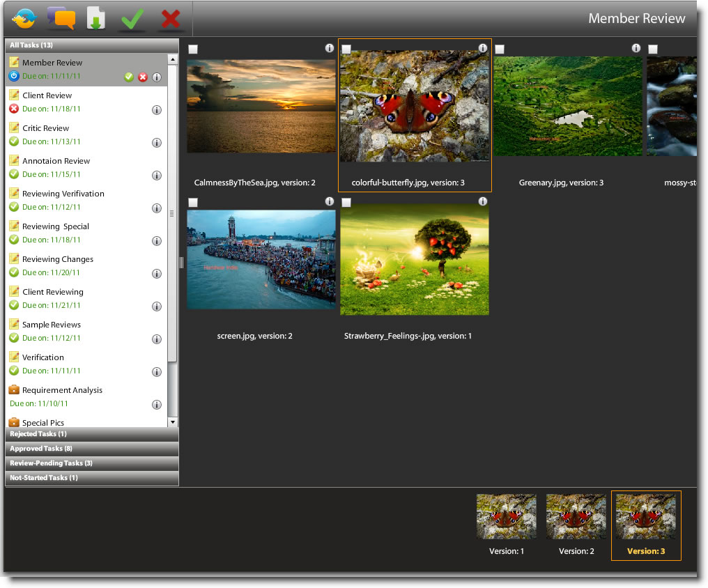Select the Sample Reviews task
This screenshot has width=708, height=588.
(86, 332)
